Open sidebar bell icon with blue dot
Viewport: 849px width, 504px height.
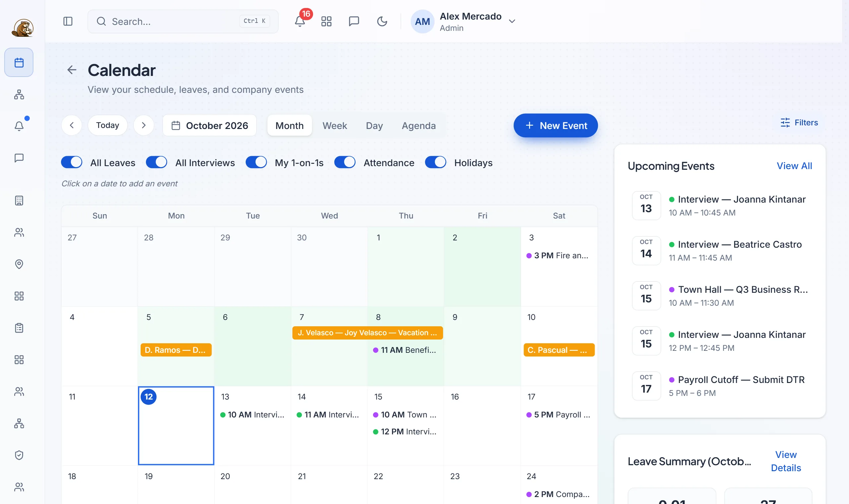pyautogui.click(x=19, y=126)
